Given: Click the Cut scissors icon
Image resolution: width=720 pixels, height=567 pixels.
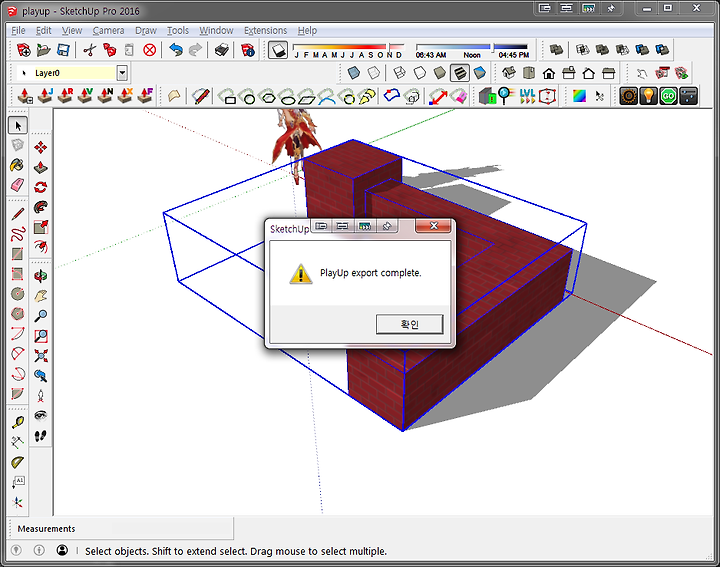Looking at the screenshot, I should (x=90, y=50).
